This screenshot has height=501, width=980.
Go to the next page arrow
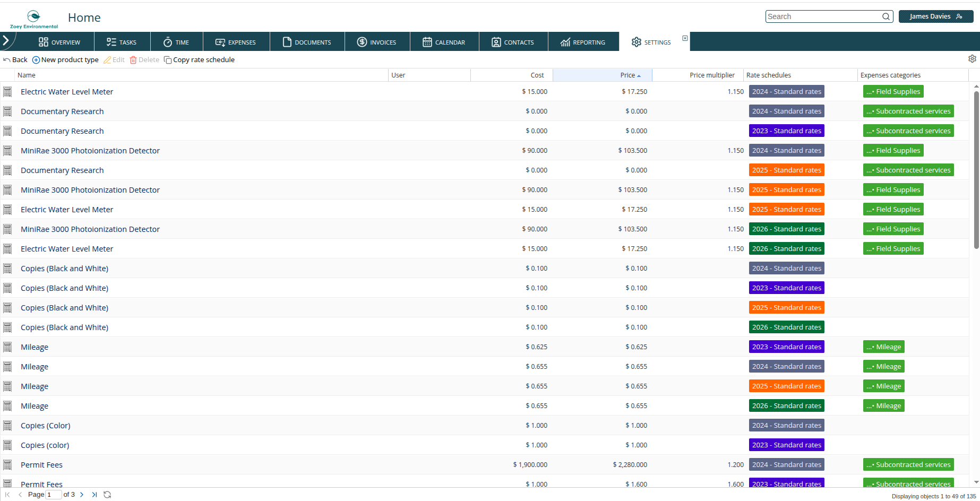coord(82,495)
